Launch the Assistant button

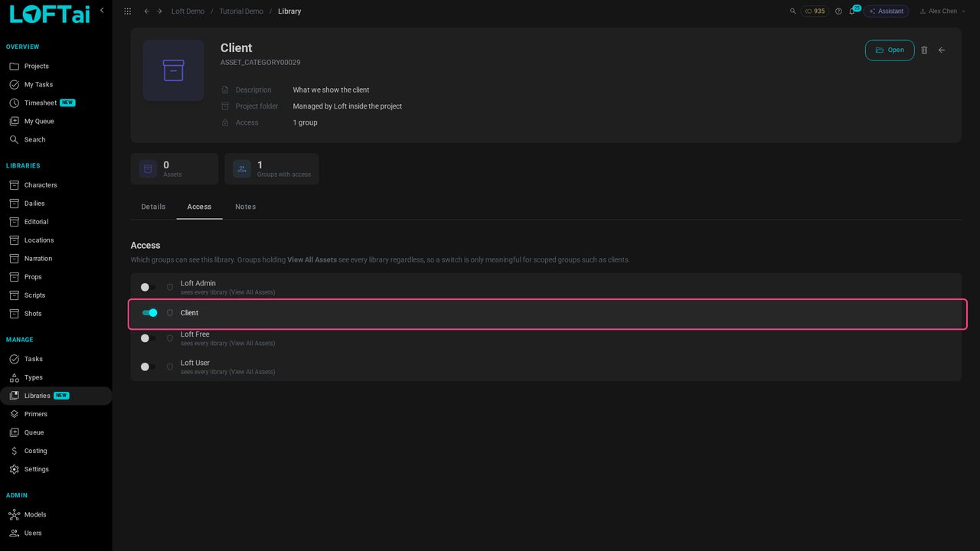click(x=886, y=11)
